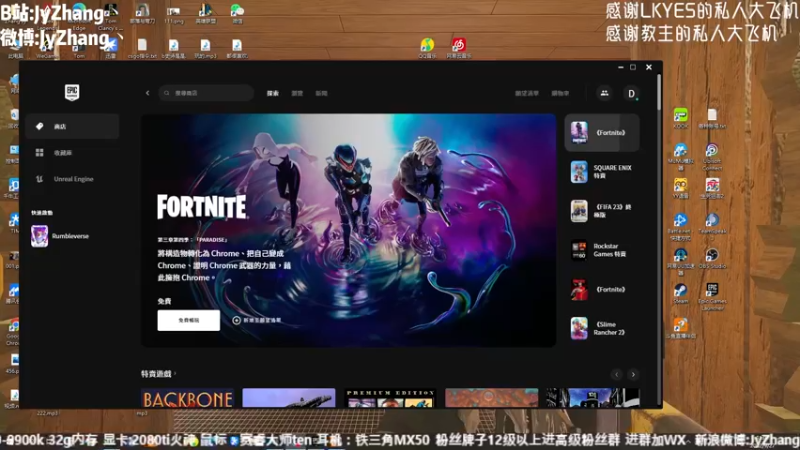The height and width of the screenshot is (450, 800).
Task: Open 网易UU加速器 desktop shortcut
Action: click(681, 261)
